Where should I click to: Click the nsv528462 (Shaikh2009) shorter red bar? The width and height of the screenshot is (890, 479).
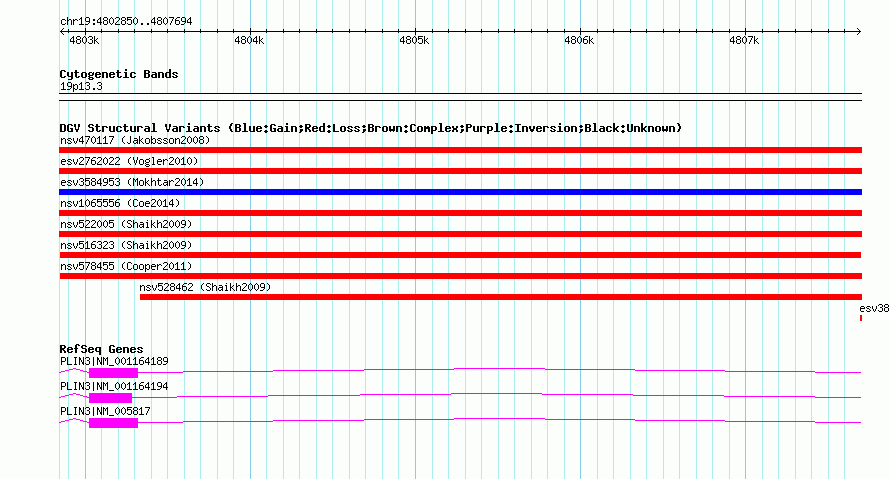(x=501, y=297)
